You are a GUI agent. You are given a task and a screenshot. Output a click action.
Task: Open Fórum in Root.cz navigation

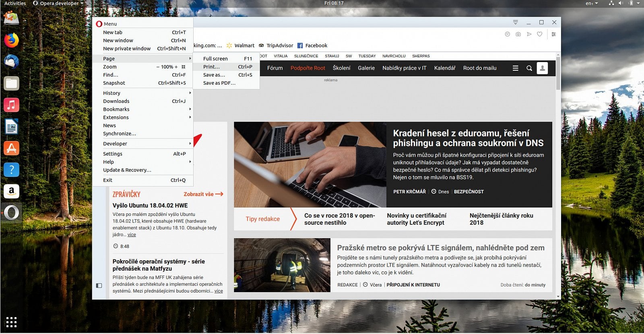275,68
